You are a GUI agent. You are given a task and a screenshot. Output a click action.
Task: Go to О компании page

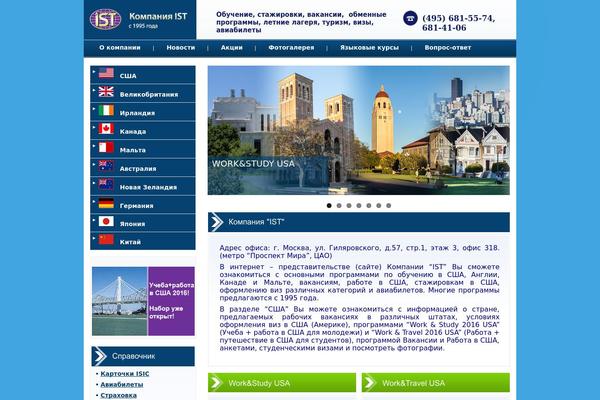pos(120,48)
